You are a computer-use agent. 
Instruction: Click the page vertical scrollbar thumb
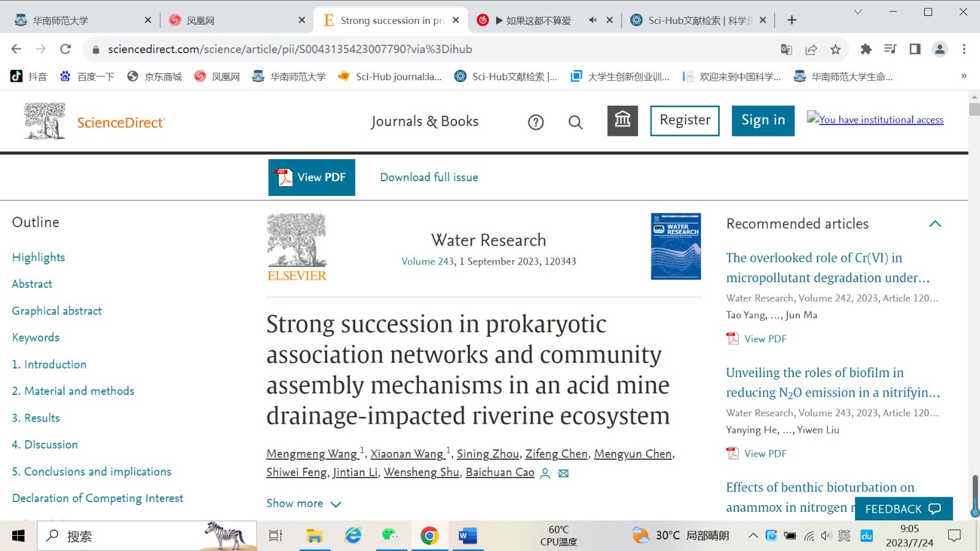click(974, 110)
